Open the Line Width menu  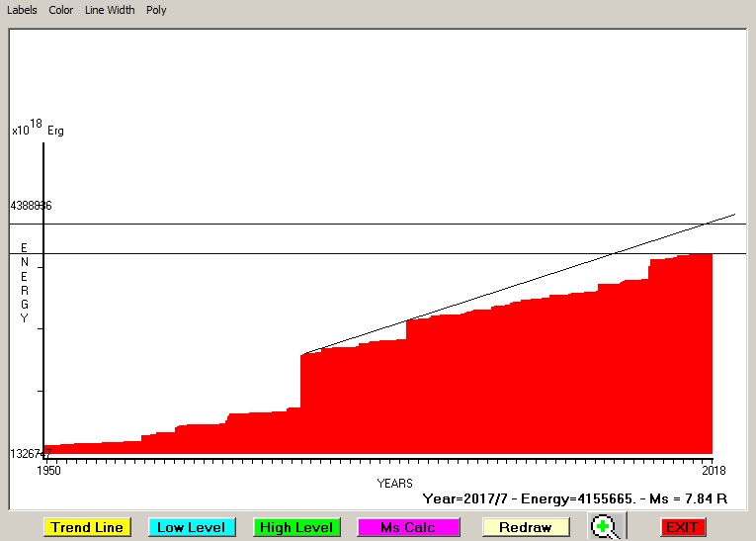pos(110,10)
